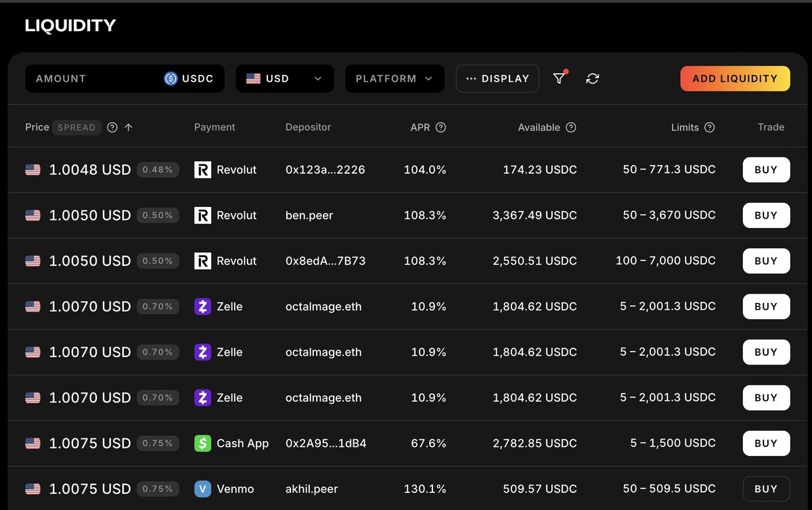Toggle the SPREAD badge in Price header
This screenshot has width=812, height=510.
tap(76, 127)
